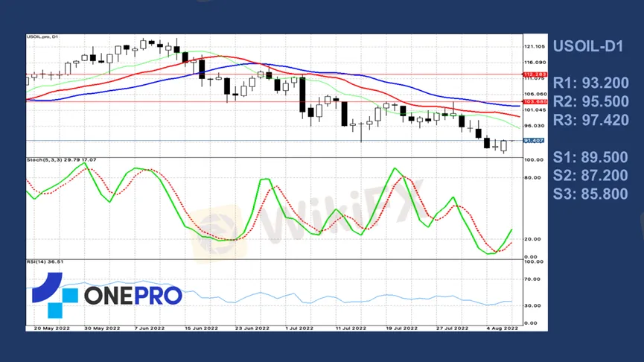Select the RSI(14) indicator label
The image size is (644, 362).
tap(45, 261)
